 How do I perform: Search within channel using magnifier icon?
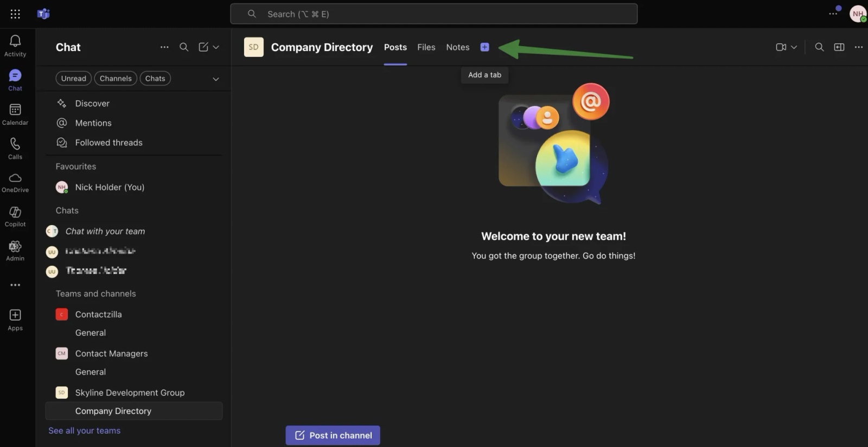[819, 47]
